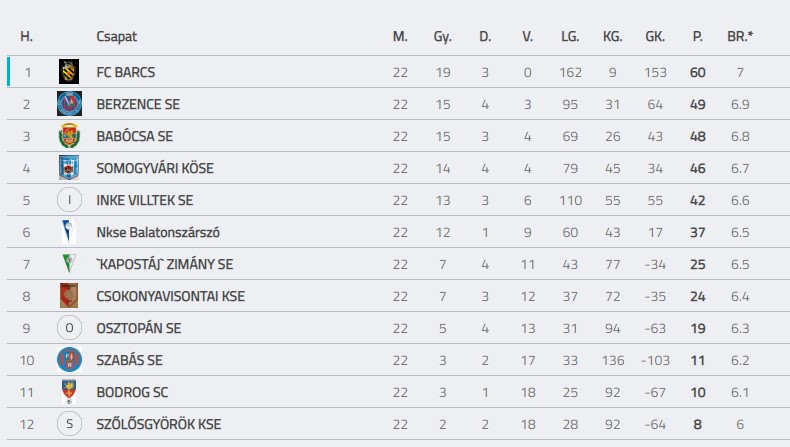Click the Szőlősgyörök KSE placeholder logo
The height and width of the screenshot is (447, 790).
69,424
